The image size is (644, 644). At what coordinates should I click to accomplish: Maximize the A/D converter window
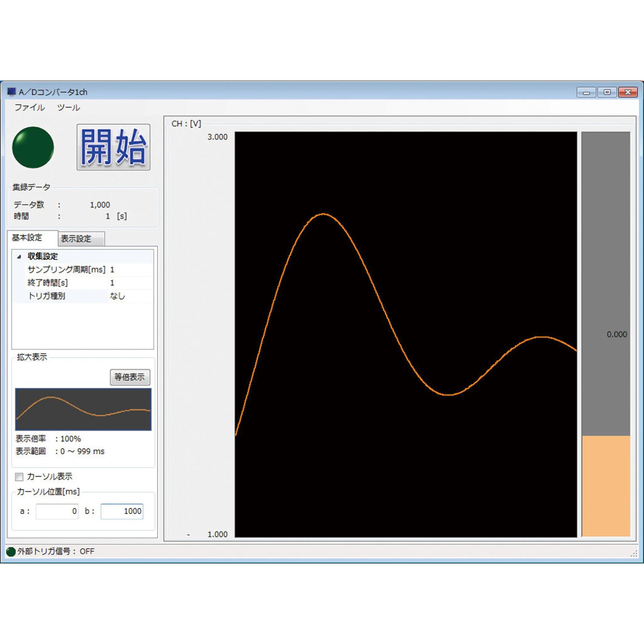(607, 92)
